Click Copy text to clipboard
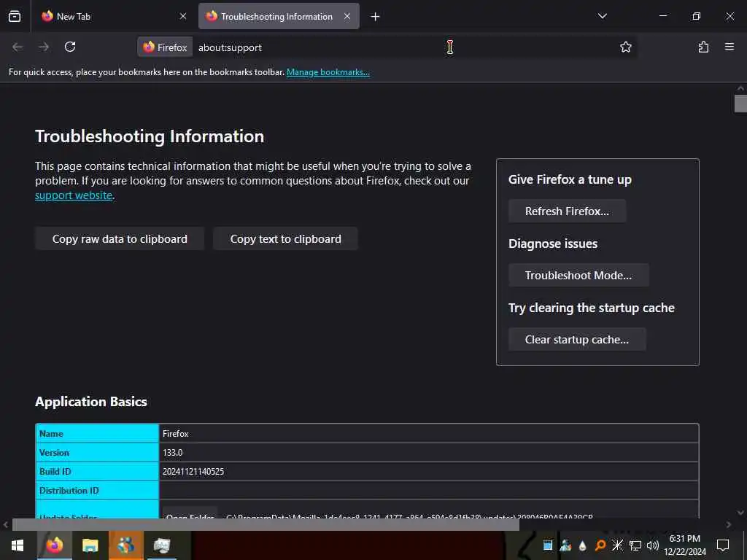 coord(285,238)
